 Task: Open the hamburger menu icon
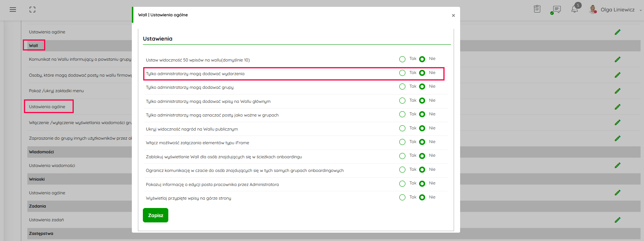tap(13, 9)
